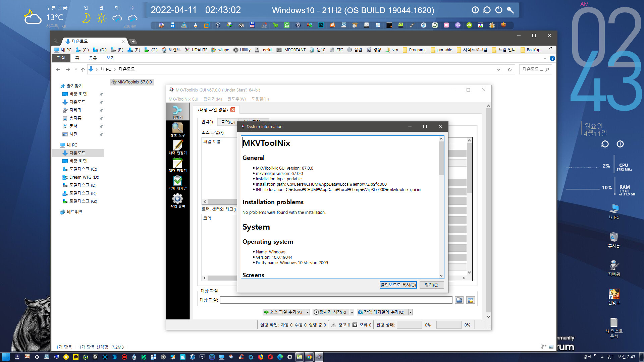This screenshot has height=362, width=644.
Task: Open the 헤더 편집기 (header editor) tool
Action: [177, 147]
